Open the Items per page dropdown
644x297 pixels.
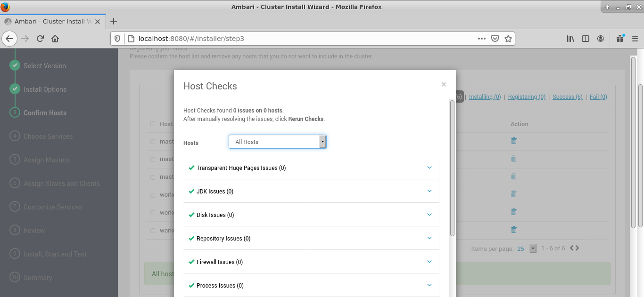[533, 249]
